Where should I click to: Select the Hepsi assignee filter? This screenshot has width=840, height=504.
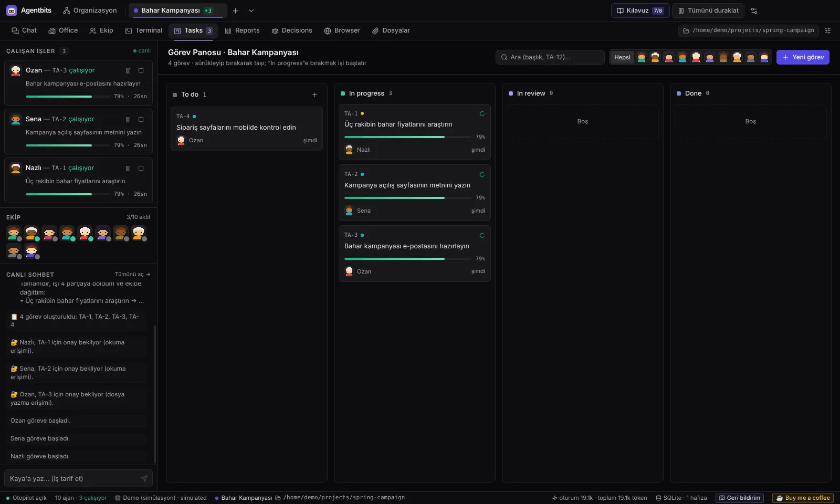click(622, 57)
